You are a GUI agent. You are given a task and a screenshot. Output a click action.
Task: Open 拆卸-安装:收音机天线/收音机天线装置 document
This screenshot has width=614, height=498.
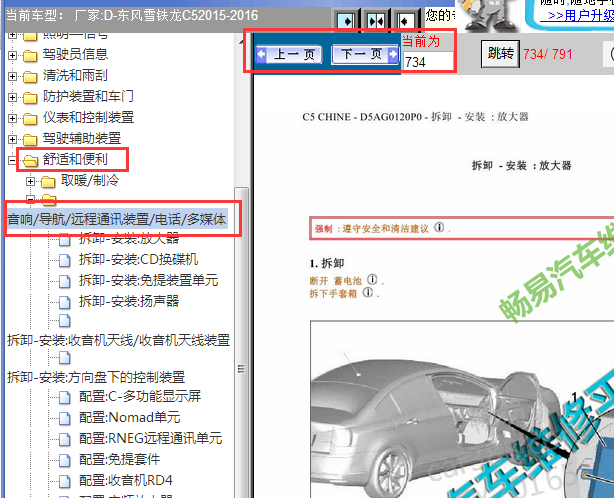[118, 340]
